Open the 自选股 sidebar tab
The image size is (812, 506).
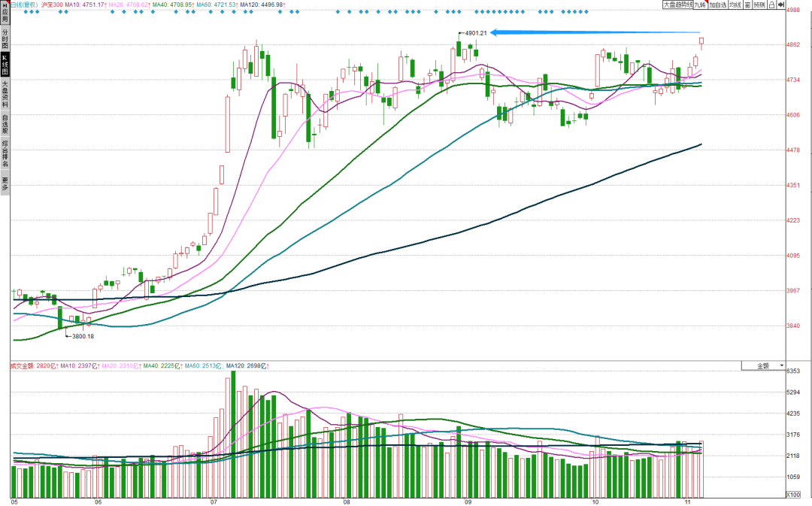point(5,124)
